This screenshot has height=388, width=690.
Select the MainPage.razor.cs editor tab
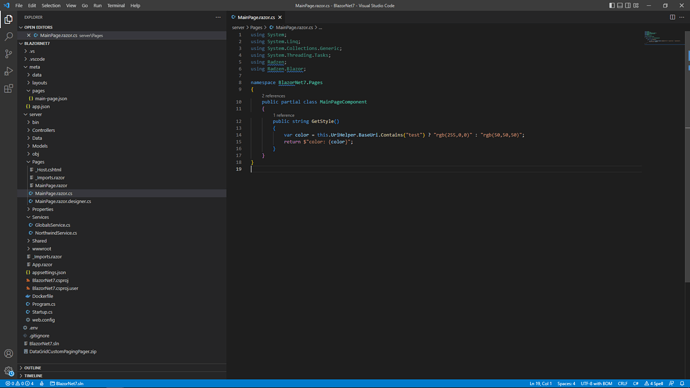257,17
